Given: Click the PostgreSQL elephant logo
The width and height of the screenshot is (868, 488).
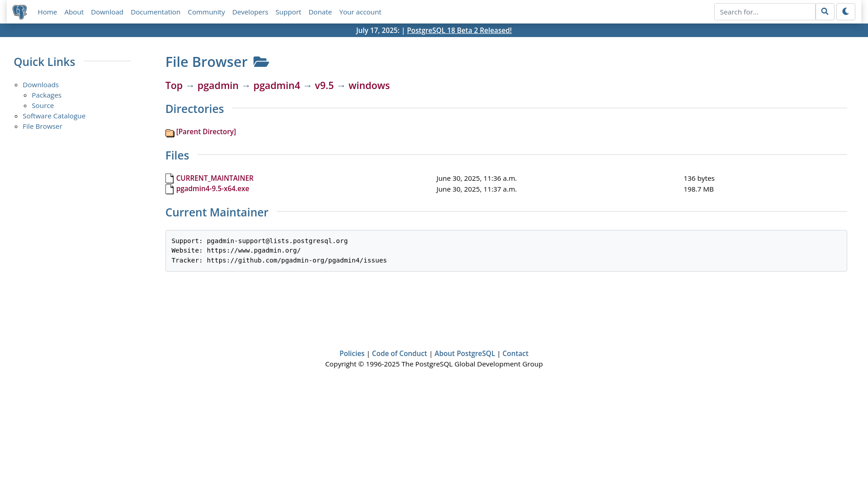Looking at the screenshot, I should 19,12.
